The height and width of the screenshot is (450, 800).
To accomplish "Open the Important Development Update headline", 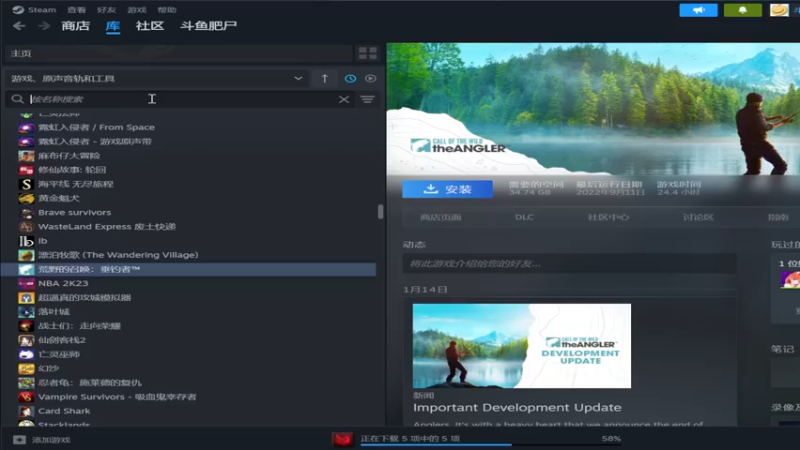I will pyautogui.click(x=517, y=408).
